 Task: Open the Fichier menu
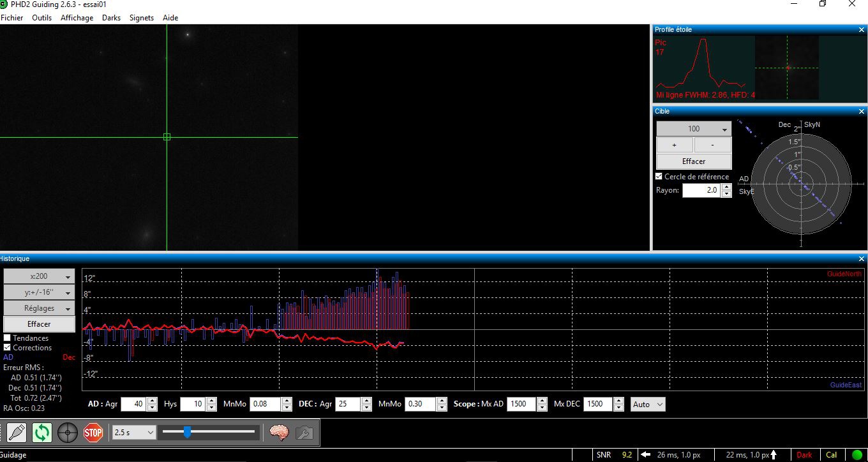[12, 18]
